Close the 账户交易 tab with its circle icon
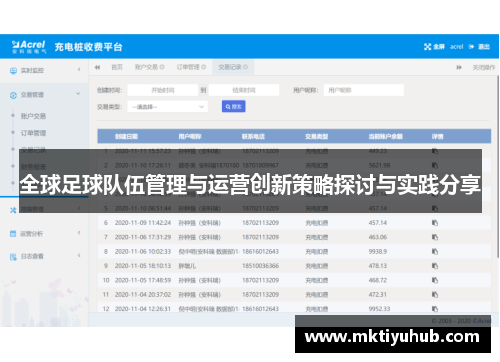 162,67
